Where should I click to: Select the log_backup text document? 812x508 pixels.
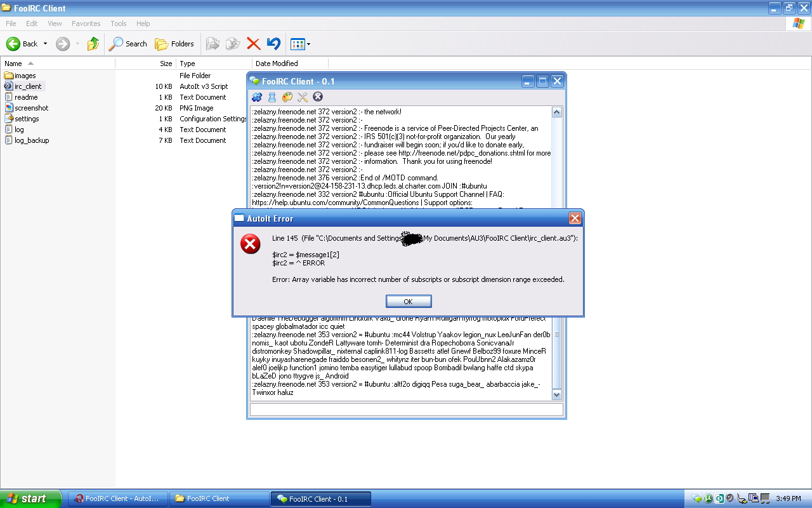(x=27, y=140)
